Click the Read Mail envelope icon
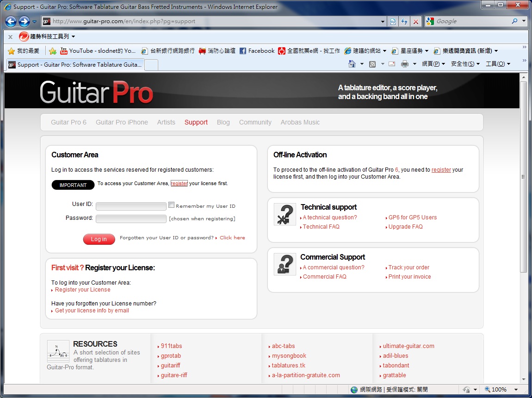This screenshot has height=398, width=532. click(392, 64)
